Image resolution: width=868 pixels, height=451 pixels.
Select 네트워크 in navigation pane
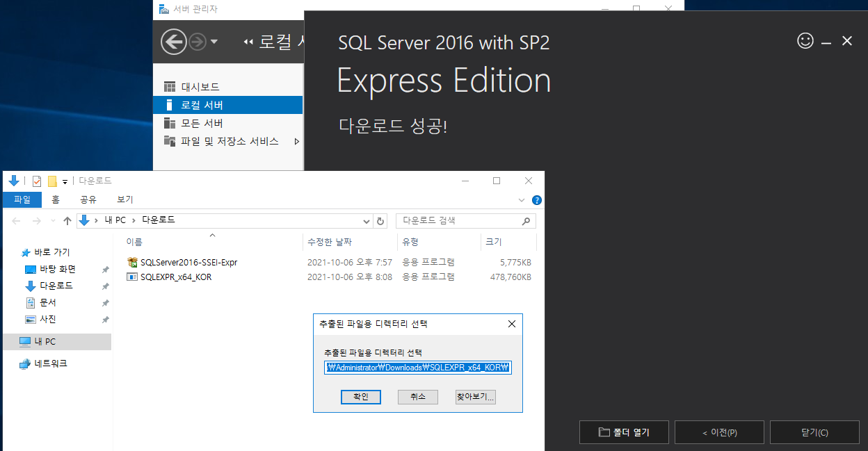click(51, 363)
